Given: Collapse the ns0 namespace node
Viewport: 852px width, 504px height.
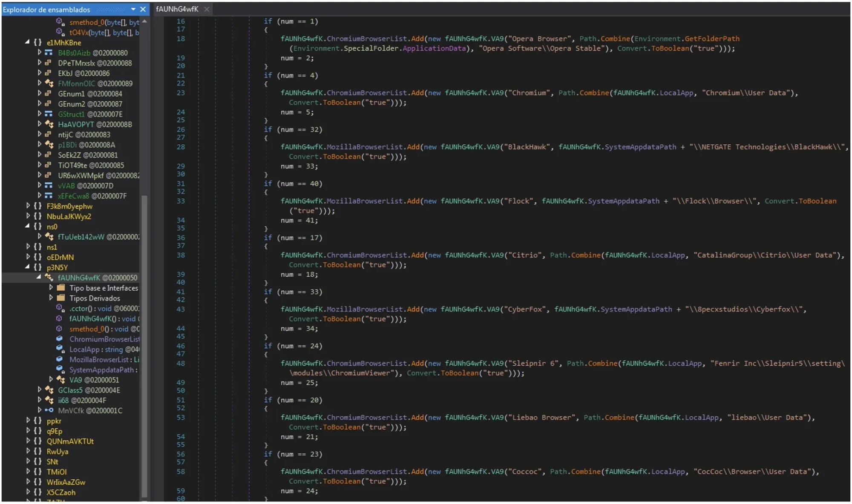Looking at the screenshot, I should pyautogui.click(x=28, y=226).
